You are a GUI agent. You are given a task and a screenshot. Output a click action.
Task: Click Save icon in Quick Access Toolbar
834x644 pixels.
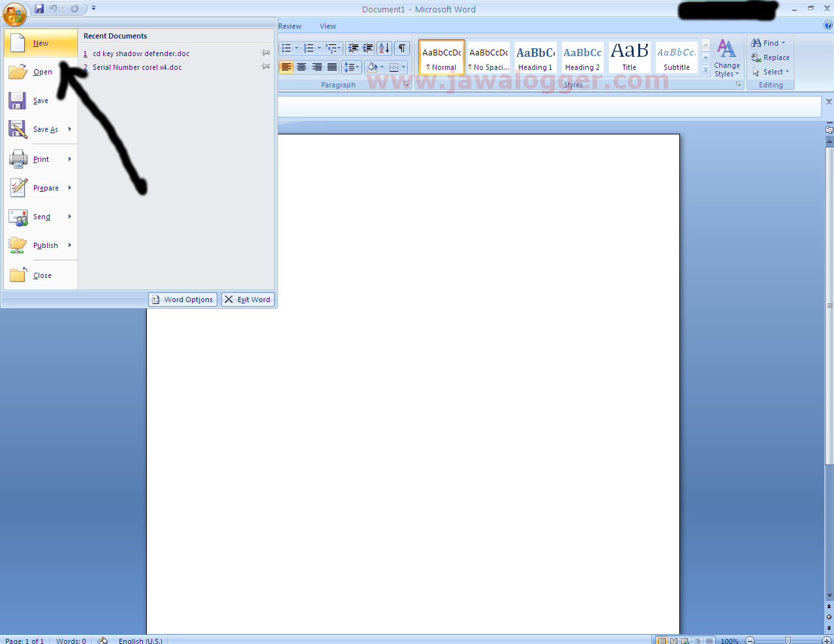point(39,8)
